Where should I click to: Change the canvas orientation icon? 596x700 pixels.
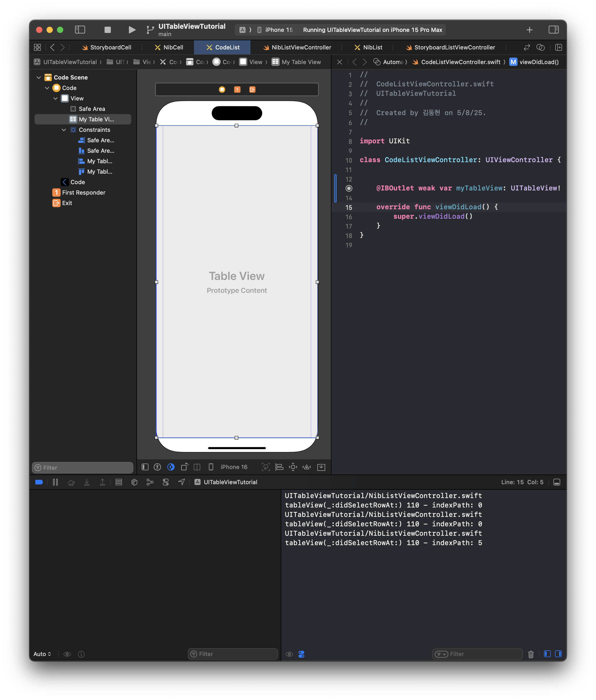tap(184, 467)
